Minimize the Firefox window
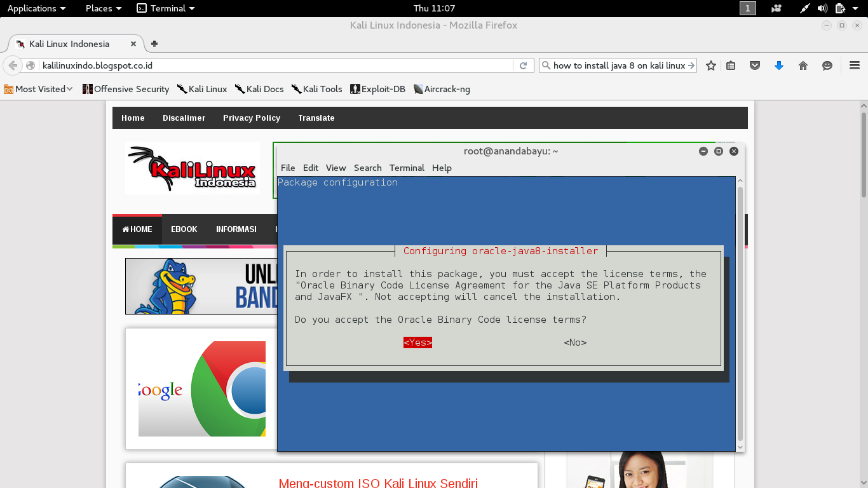868x488 pixels. (x=827, y=25)
